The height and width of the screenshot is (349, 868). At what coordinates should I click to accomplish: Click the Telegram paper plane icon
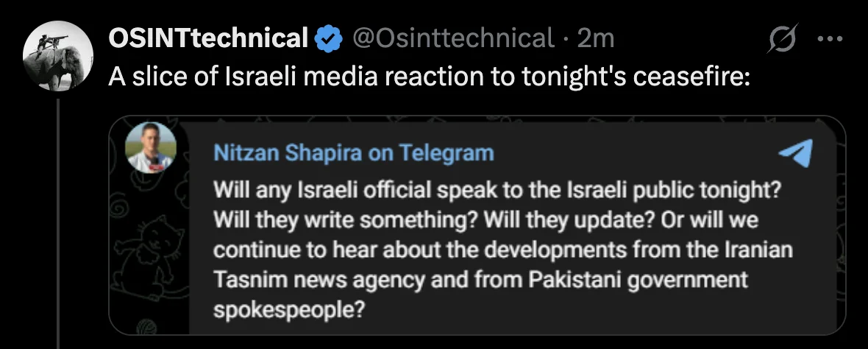click(795, 153)
